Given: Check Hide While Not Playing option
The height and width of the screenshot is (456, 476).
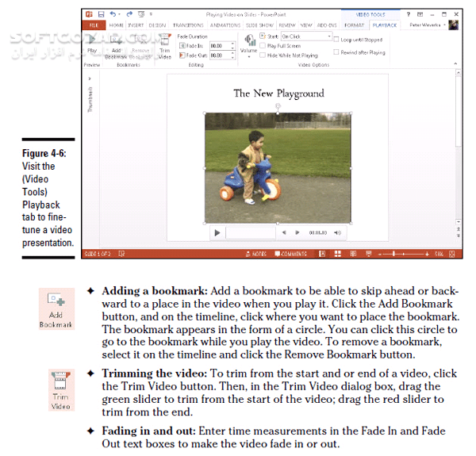Looking at the screenshot, I should (x=263, y=55).
